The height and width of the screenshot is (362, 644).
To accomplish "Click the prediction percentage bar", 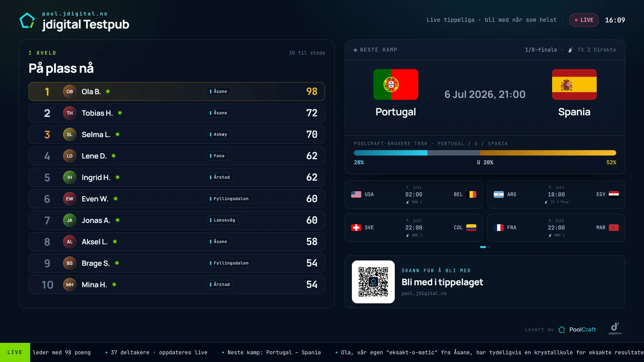I will click(x=485, y=153).
